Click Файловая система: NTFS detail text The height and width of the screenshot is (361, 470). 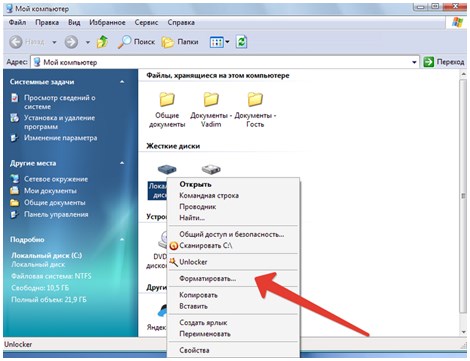pyautogui.click(x=51, y=276)
